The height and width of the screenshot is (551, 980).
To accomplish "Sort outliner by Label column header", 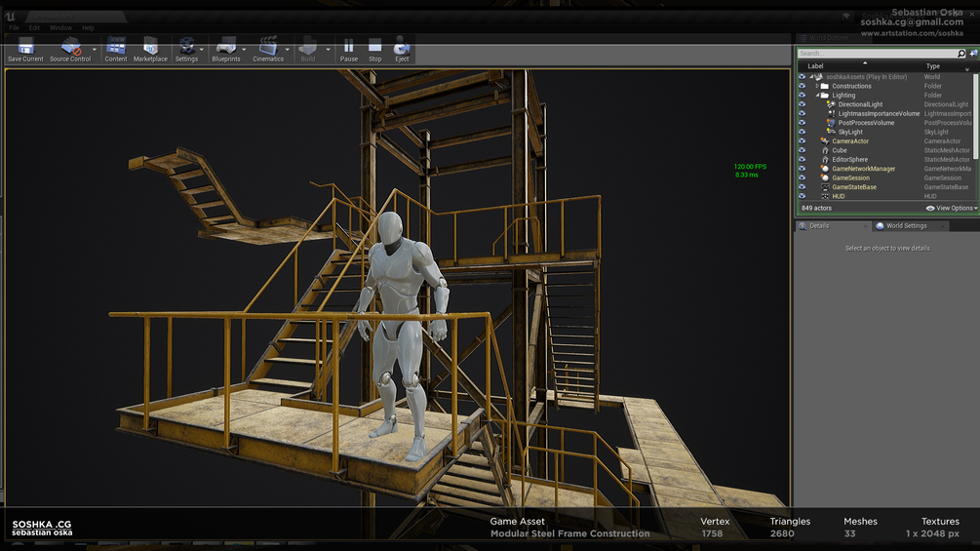I will point(815,66).
